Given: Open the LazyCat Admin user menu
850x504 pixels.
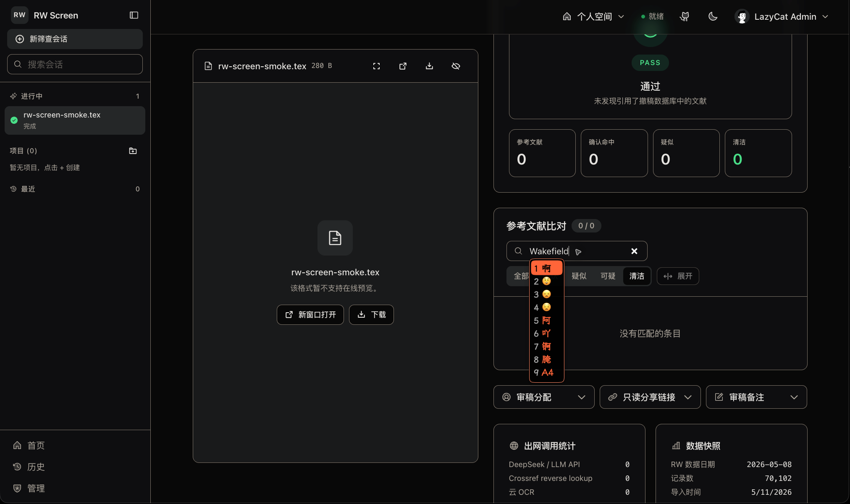Looking at the screenshot, I should coord(782,16).
